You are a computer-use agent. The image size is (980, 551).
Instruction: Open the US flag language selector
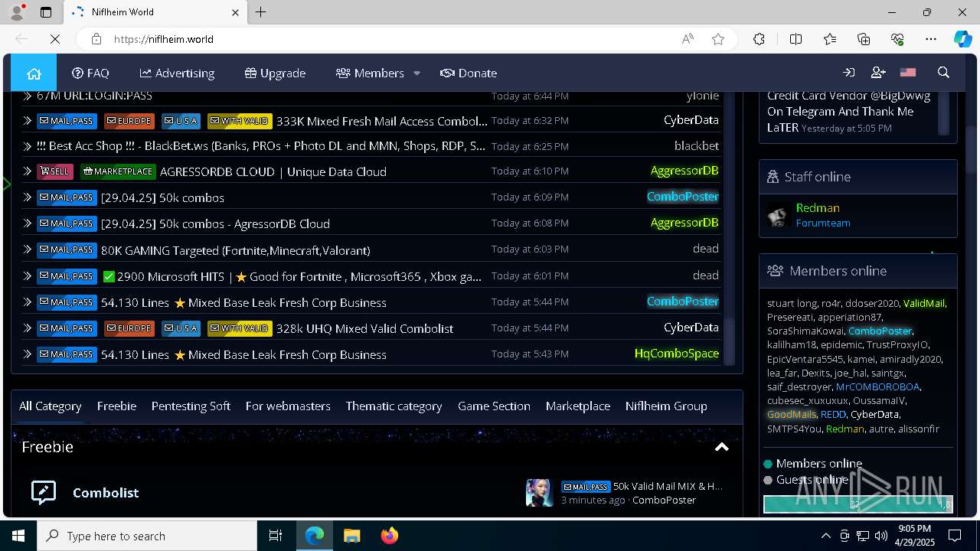point(908,73)
